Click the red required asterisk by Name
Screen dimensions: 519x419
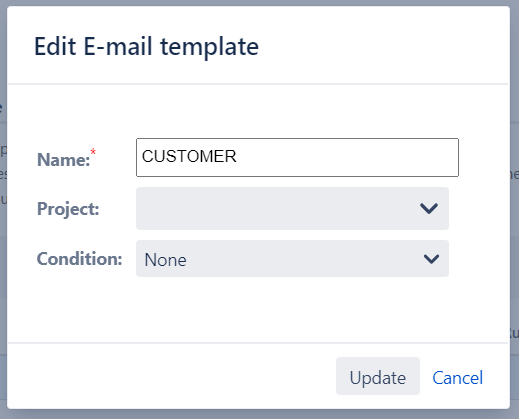click(93, 152)
